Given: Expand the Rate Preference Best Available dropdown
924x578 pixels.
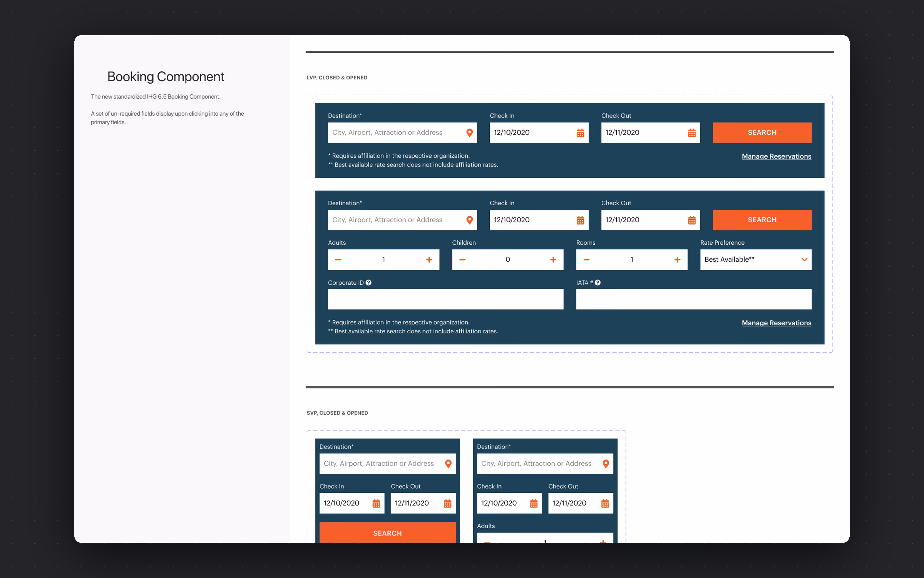Looking at the screenshot, I should click(x=756, y=259).
